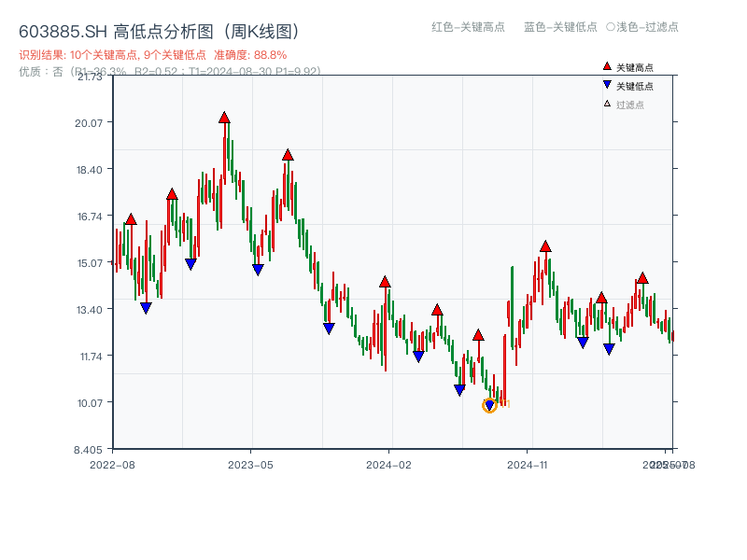Click the red peak marker above the highest candle
747x560 pixels.
click(x=224, y=117)
